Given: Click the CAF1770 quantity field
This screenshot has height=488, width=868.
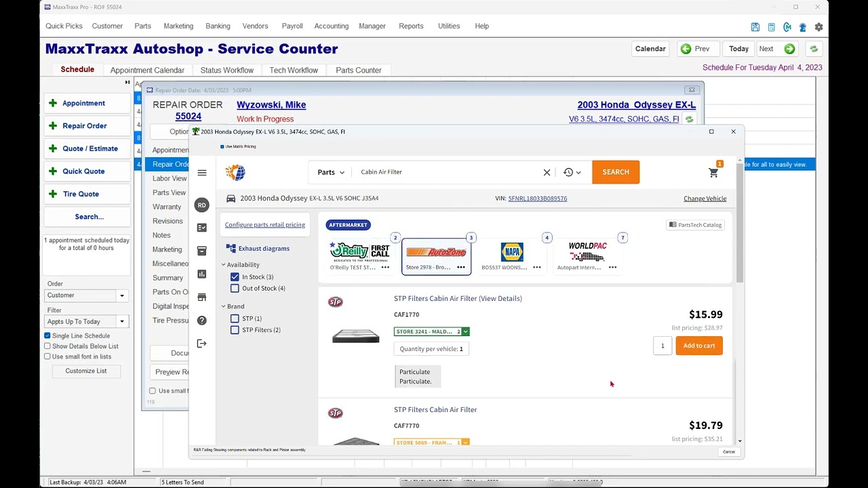Looking at the screenshot, I should pyautogui.click(x=663, y=346).
